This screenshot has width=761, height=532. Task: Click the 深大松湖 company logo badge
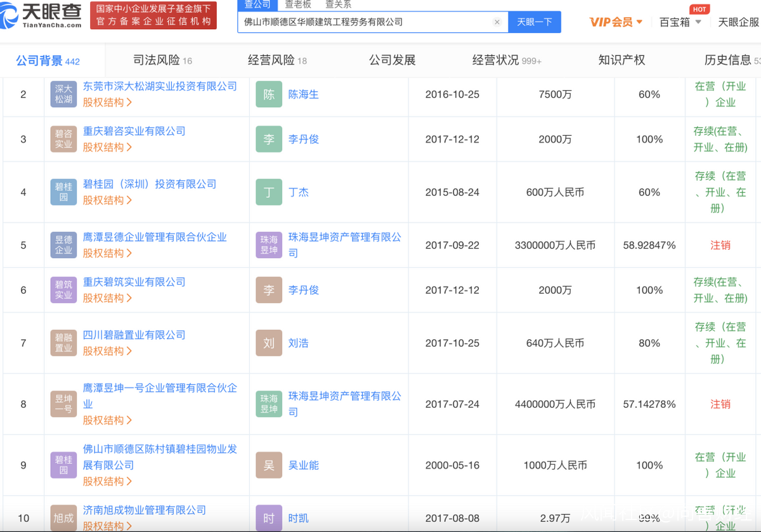[x=63, y=94]
